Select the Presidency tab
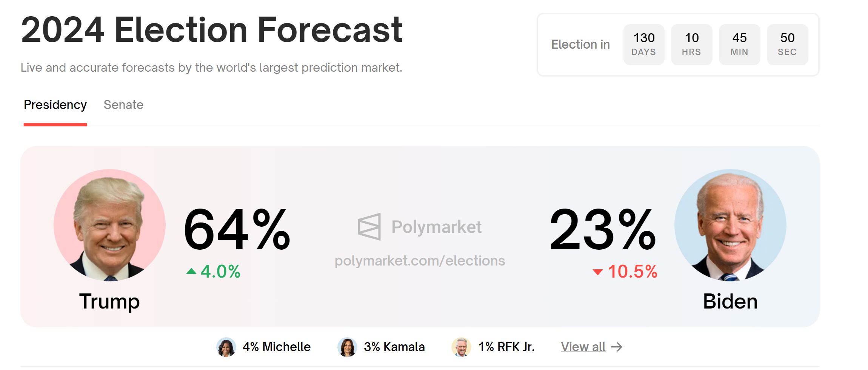The height and width of the screenshot is (370, 868). coord(55,105)
